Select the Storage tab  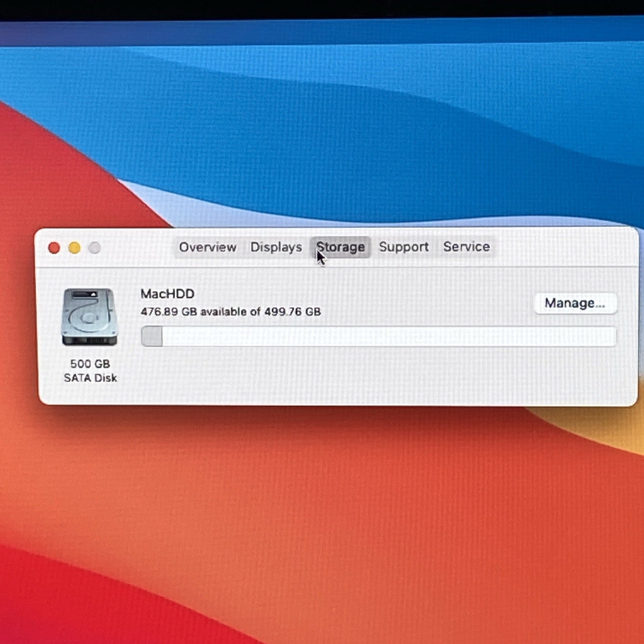tap(341, 247)
